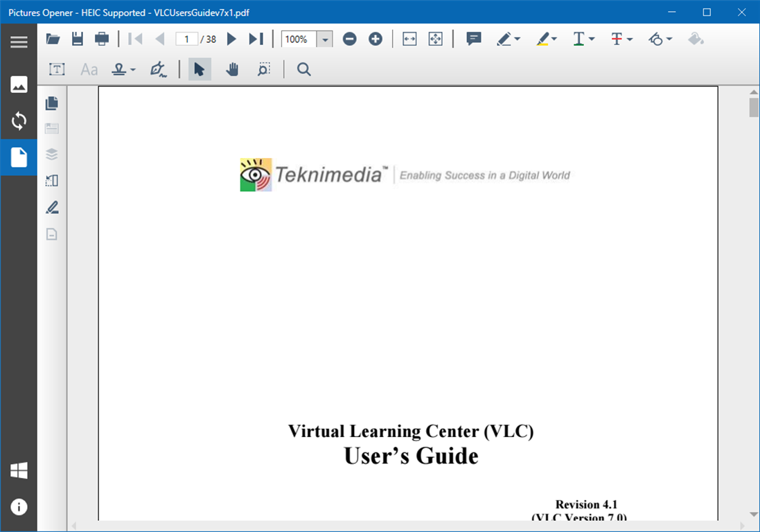
Task: Open a file with folder icon
Action: (x=53, y=39)
